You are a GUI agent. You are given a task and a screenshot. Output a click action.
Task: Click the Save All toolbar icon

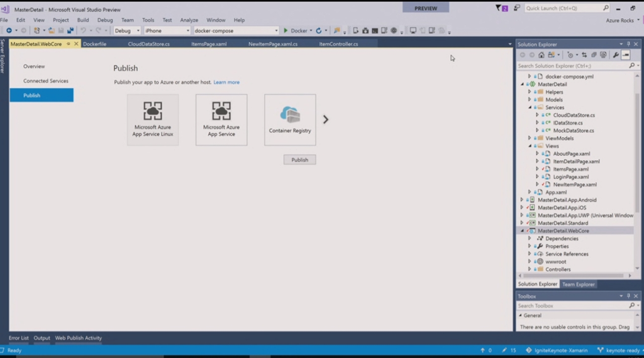click(70, 31)
